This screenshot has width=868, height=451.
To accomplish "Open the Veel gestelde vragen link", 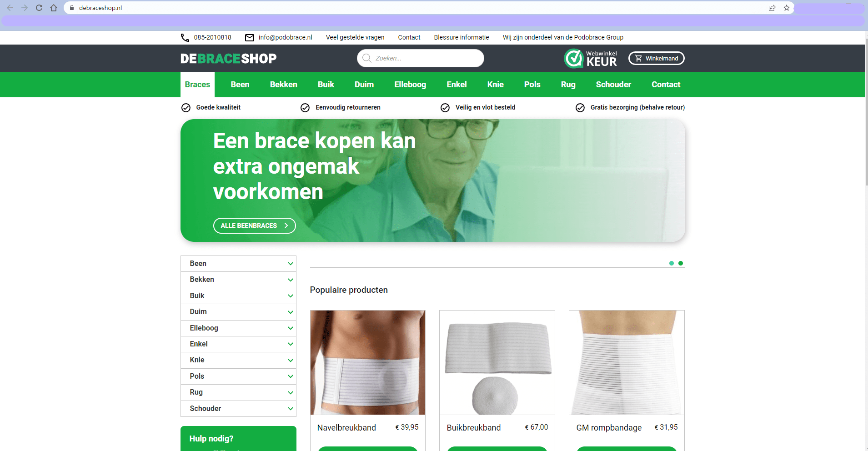I will pos(355,38).
